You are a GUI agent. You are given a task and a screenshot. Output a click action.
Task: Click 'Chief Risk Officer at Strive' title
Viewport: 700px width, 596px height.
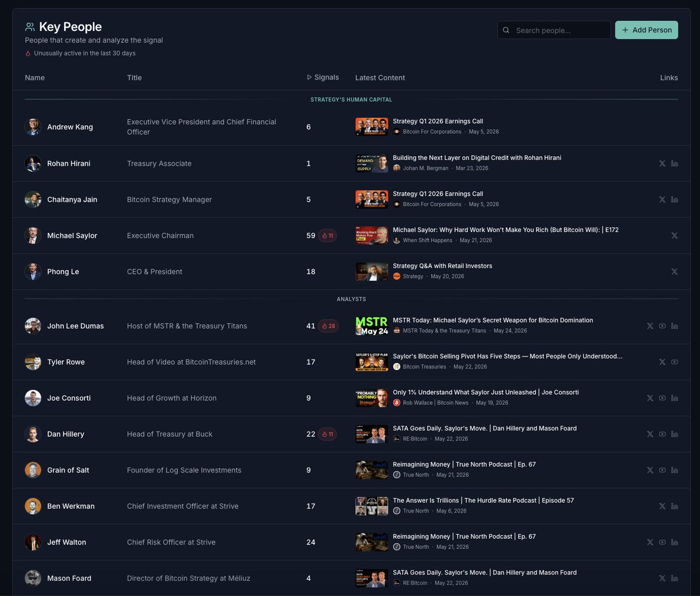pyautogui.click(x=171, y=542)
